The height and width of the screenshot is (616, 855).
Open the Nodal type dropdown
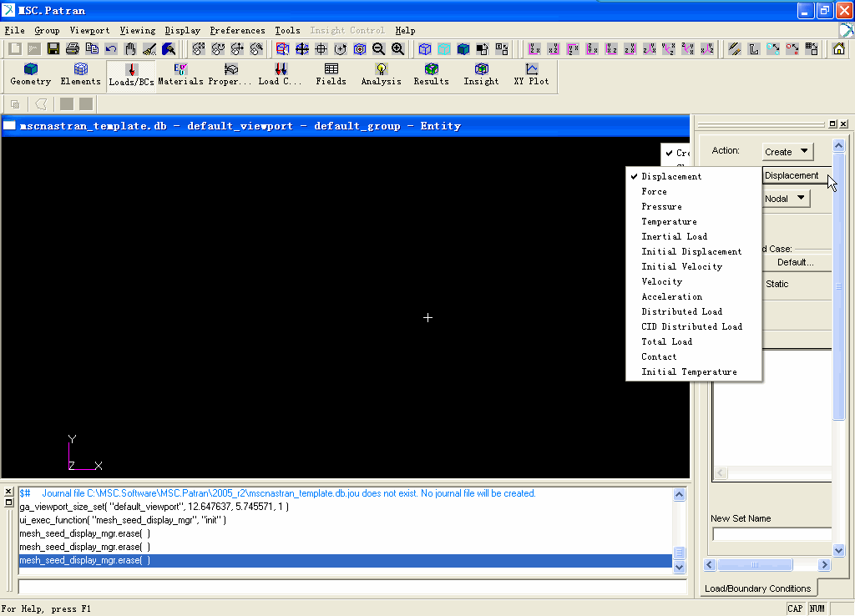786,199
